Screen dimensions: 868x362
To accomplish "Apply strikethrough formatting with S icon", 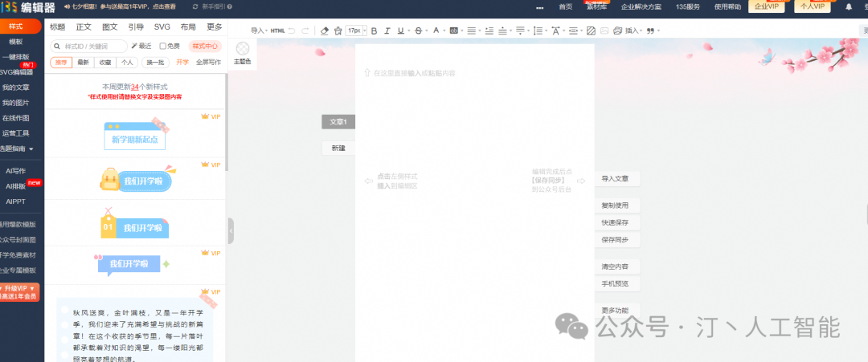I will 418,31.
